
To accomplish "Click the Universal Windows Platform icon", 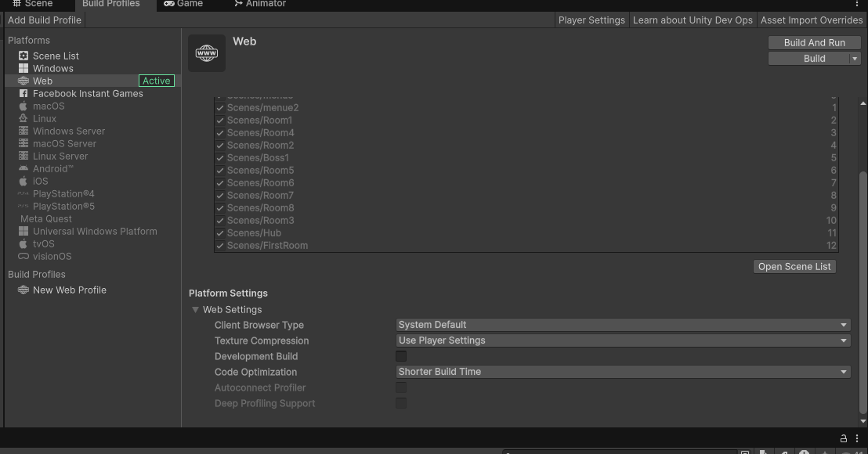I will (x=24, y=231).
